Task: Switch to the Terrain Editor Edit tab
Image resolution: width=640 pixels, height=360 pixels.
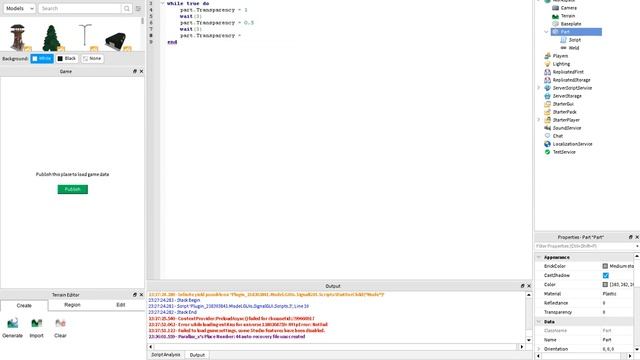Action: [x=120, y=305]
